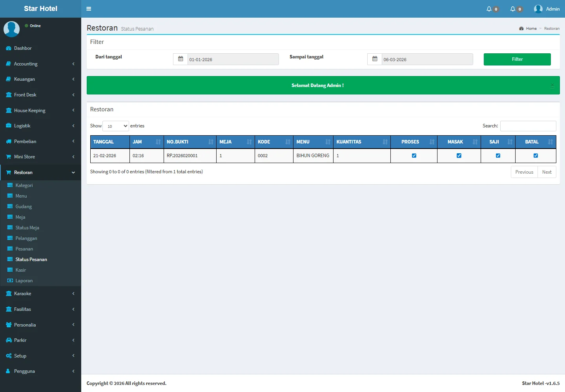Click into the Search input field
This screenshot has height=392, width=565.
(x=528, y=126)
